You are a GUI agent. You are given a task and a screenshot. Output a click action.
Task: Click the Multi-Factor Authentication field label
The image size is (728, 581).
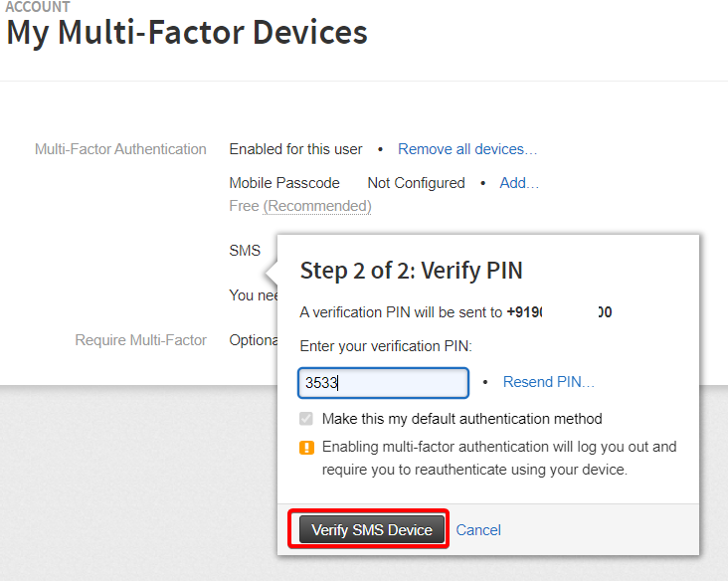point(120,149)
